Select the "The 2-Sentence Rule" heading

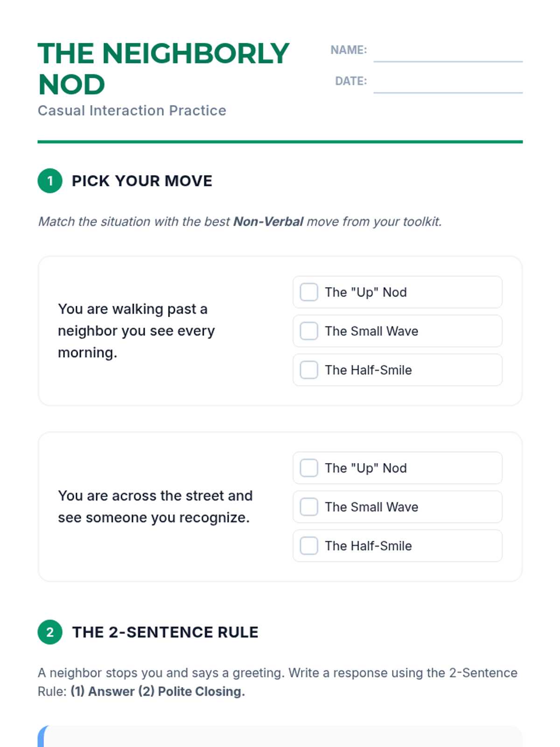tap(165, 632)
